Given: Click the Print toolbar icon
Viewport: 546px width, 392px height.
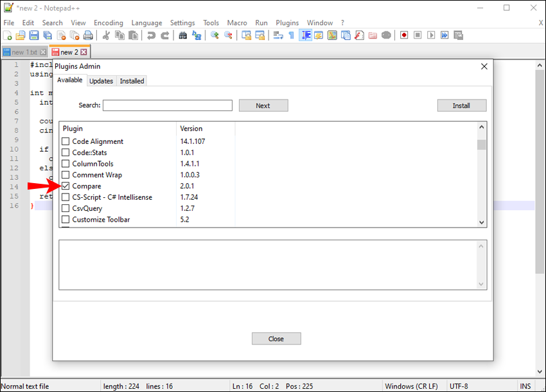Looking at the screenshot, I should click(88, 35).
